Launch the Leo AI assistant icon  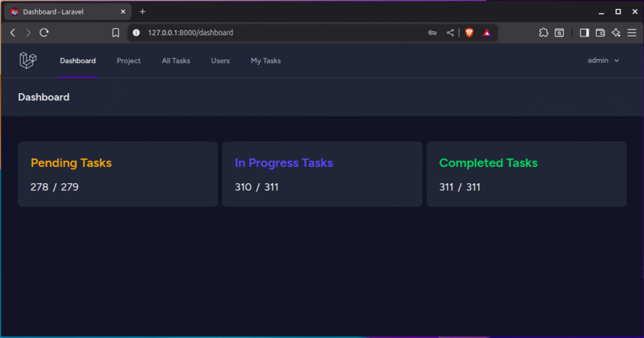click(x=616, y=33)
